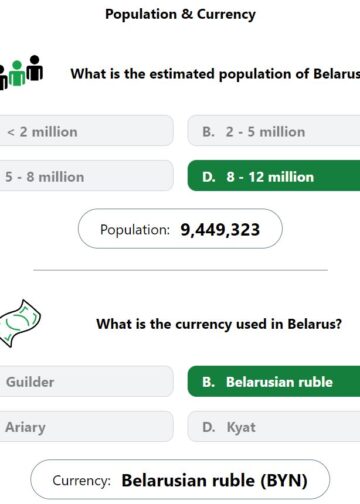360x504 pixels.
Task: Pick answer D. 8 - 12 million
Action: (x=274, y=176)
